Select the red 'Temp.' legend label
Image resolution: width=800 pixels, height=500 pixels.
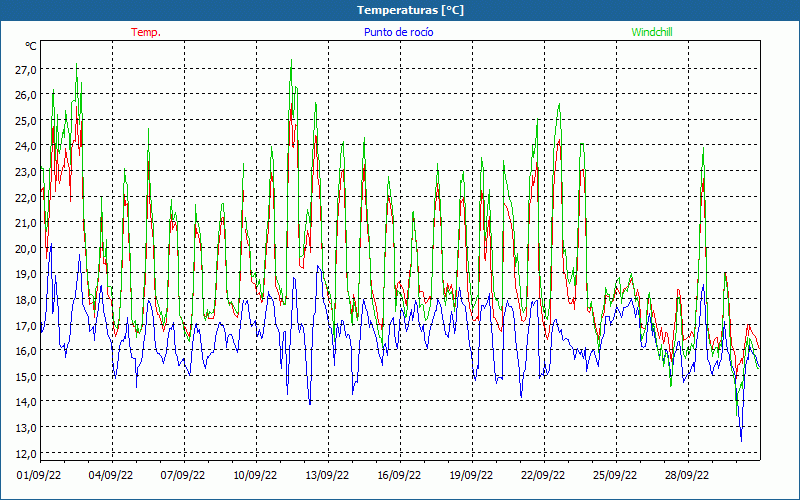pyautogui.click(x=146, y=32)
